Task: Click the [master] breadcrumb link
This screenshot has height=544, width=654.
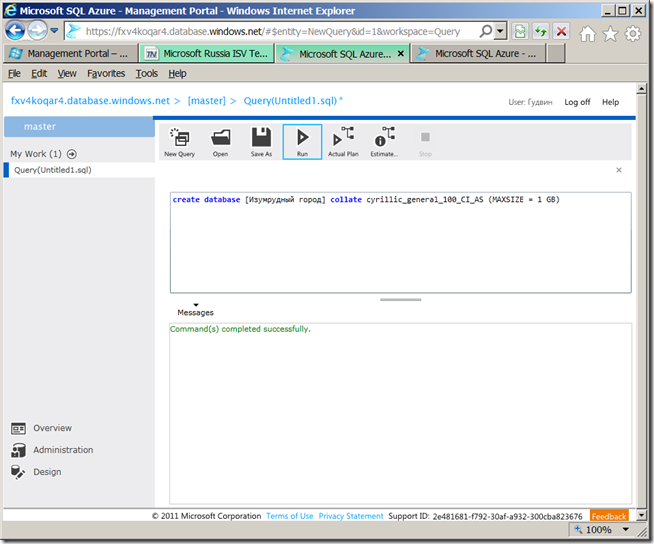Action: tap(206, 101)
